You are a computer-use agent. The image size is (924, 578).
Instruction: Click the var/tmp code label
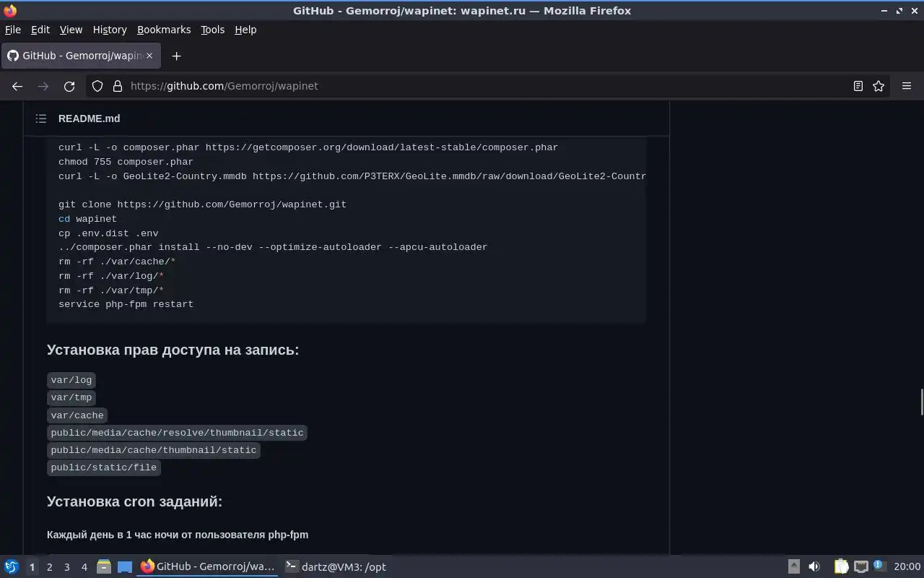coord(71,397)
